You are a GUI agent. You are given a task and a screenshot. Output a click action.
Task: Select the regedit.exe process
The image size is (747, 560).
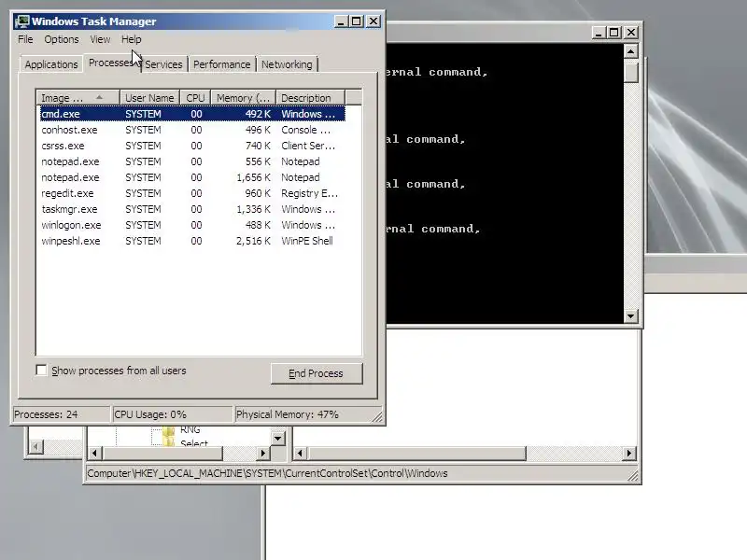(x=192, y=193)
